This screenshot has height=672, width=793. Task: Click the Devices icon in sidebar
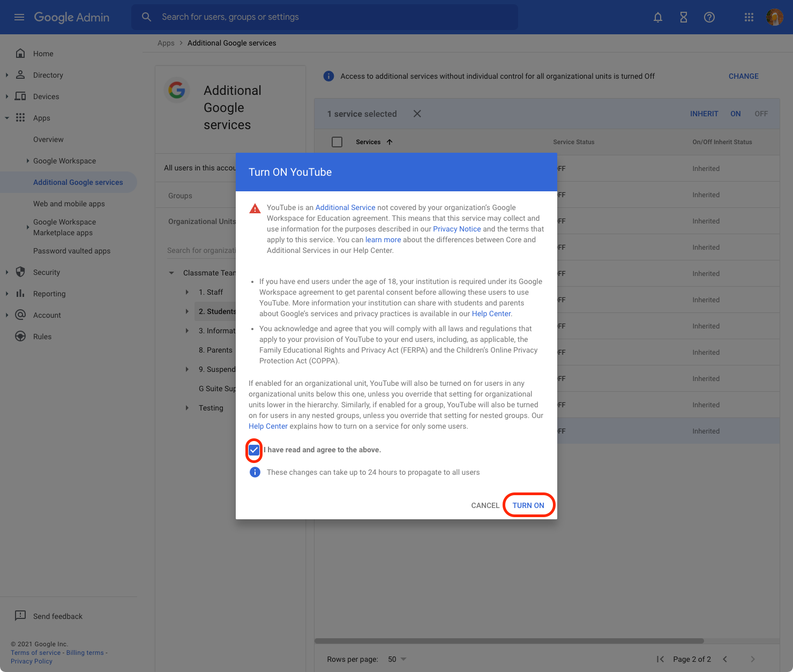pyautogui.click(x=20, y=96)
